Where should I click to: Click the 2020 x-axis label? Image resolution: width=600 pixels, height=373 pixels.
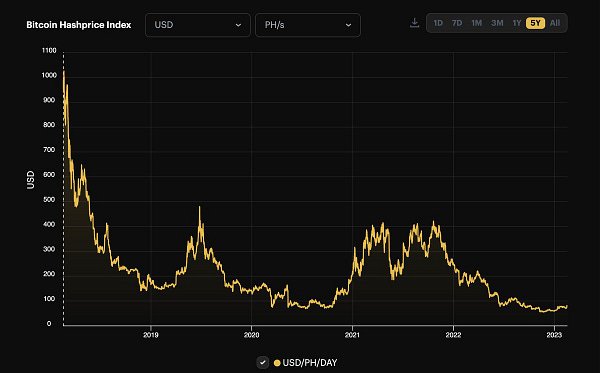[x=251, y=335]
